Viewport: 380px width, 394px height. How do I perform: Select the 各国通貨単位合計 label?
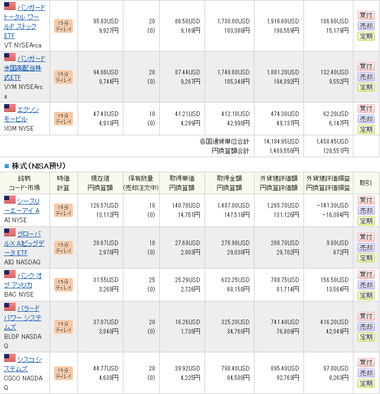(x=225, y=142)
